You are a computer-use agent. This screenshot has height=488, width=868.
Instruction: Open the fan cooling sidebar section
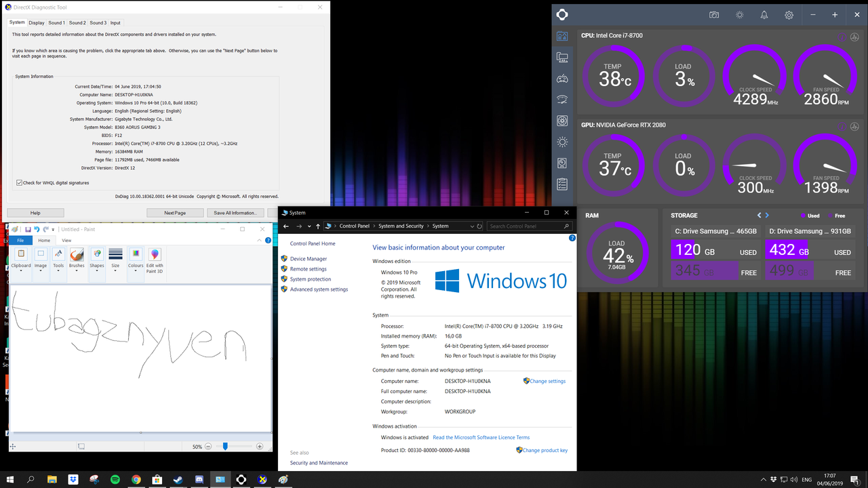click(562, 121)
